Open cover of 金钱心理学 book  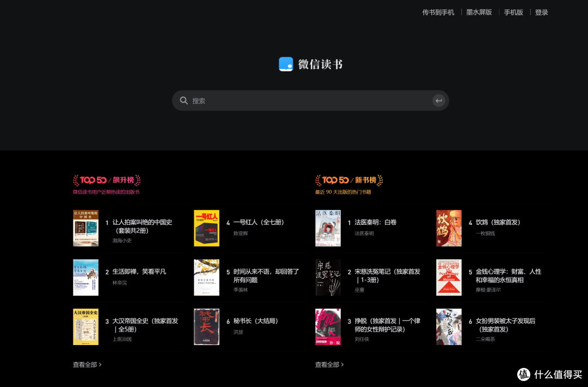[449, 278]
